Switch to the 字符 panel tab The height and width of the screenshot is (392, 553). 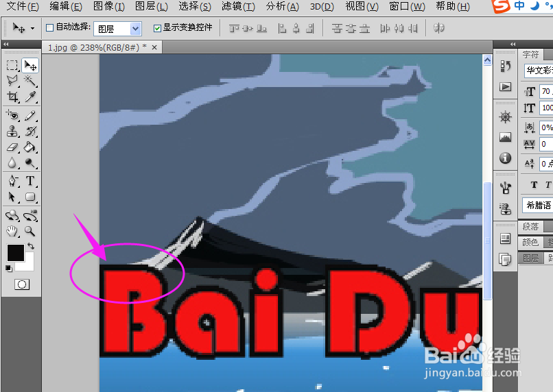[x=531, y=55]
